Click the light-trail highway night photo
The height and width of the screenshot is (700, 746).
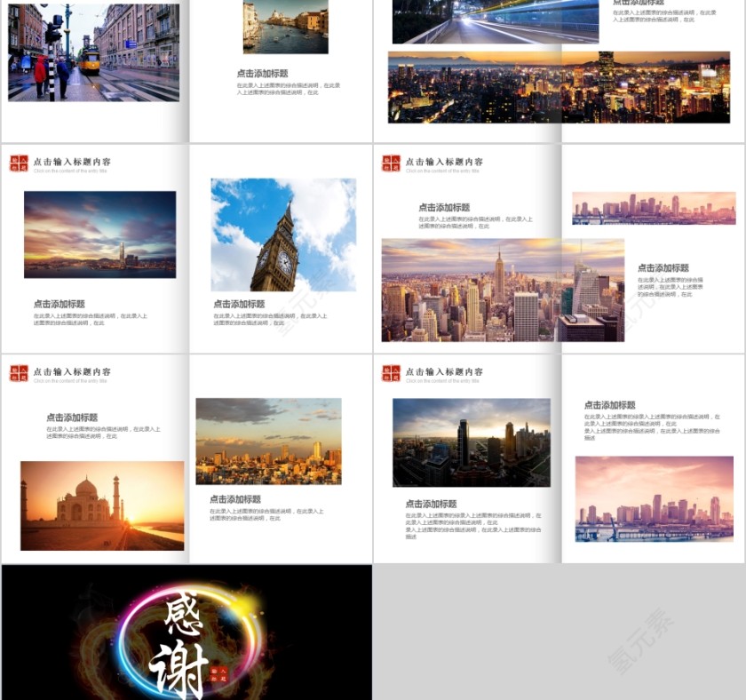(495, 22)
